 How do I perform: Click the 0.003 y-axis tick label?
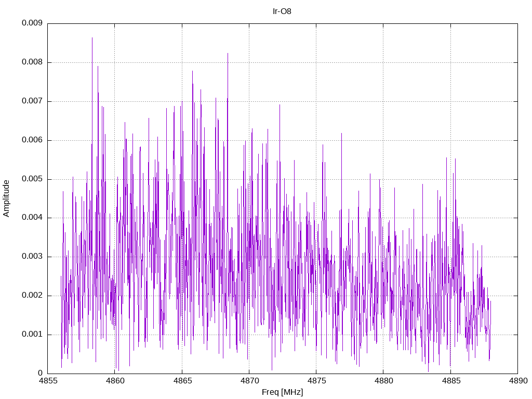tap(32, 257)
